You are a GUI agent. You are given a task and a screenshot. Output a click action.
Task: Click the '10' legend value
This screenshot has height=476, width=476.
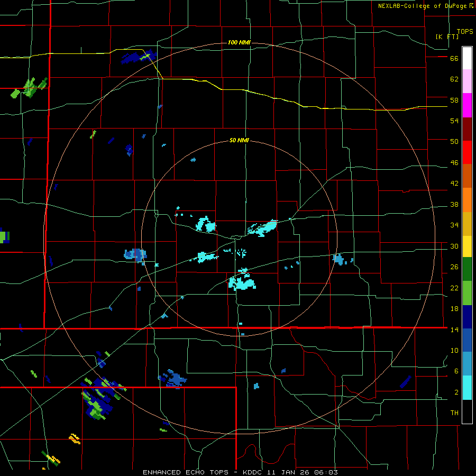454,351
